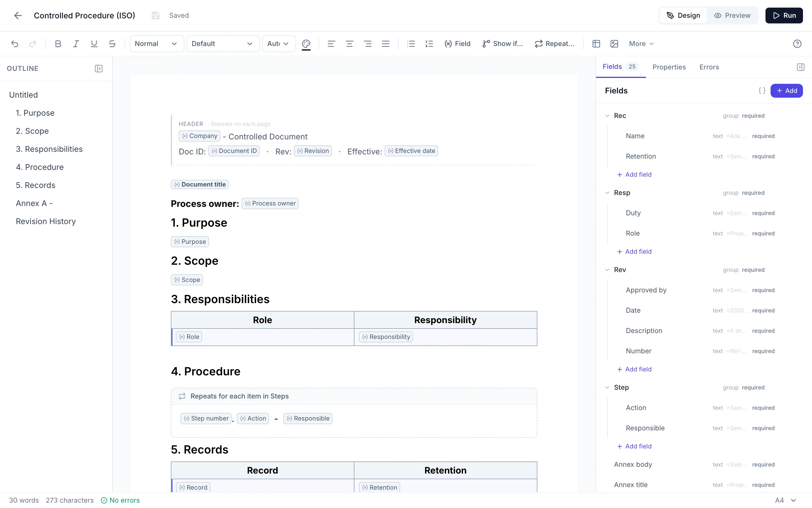This screenshot has height=508, width=812.
Task: Insert a Field from the toolbar
Action: [x=458, y=44]
